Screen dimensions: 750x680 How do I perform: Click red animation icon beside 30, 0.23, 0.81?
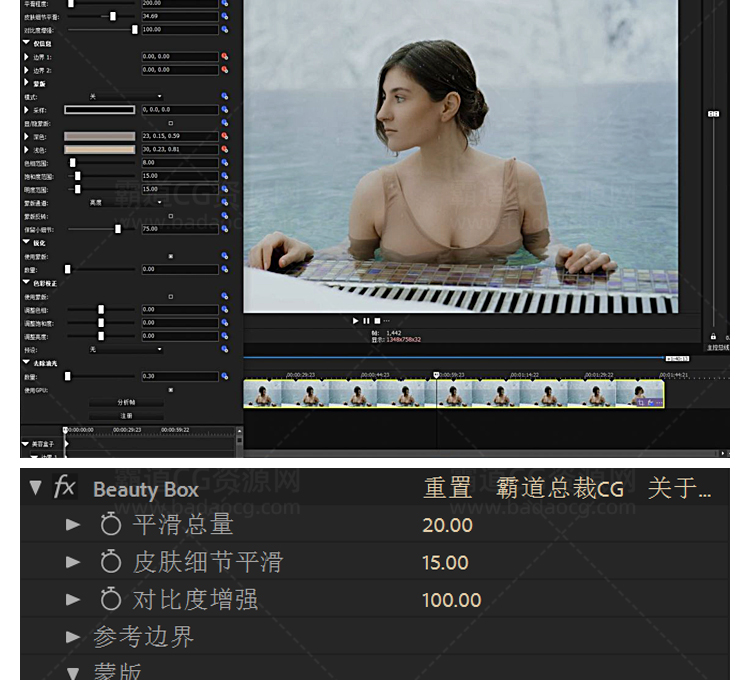tap(224, 150)
